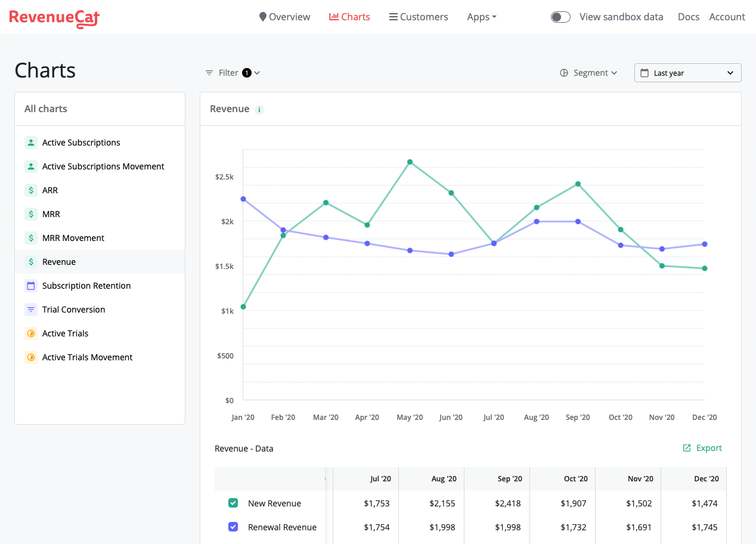Open the Last year date range dropdown

pos(687,73)
